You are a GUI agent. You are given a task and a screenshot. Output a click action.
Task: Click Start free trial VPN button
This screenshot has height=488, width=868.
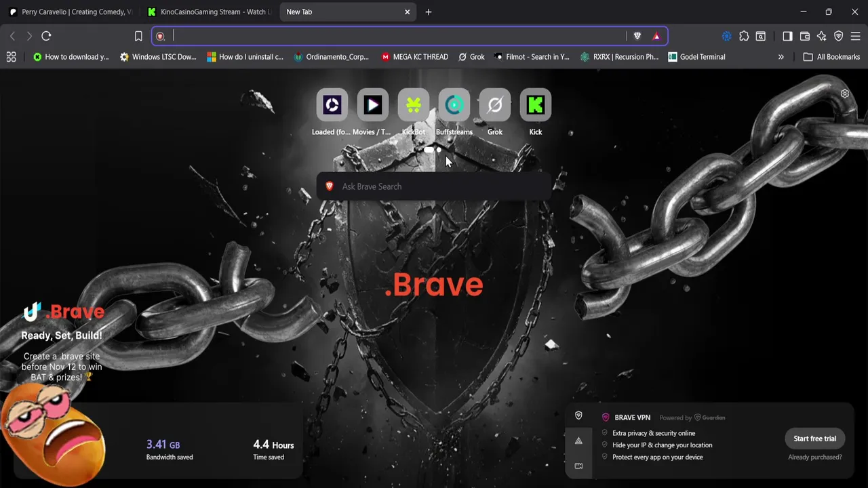pyautogui.click(x=815, y=439)
